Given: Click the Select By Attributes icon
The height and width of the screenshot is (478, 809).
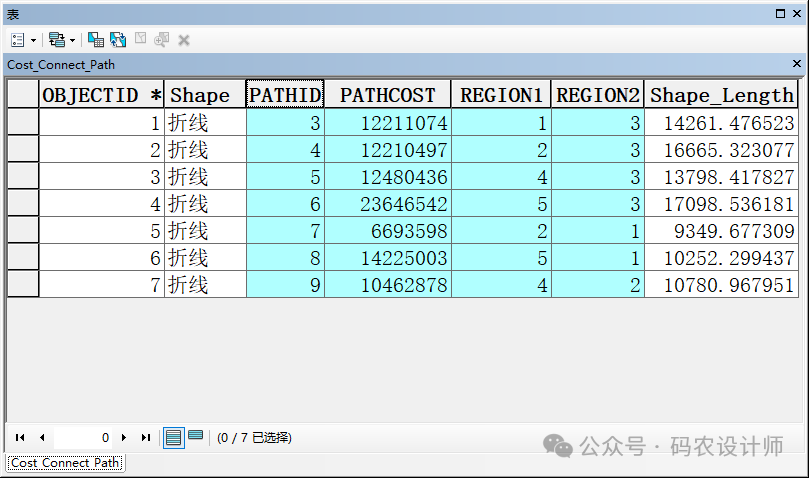Looking at the screenshot, I should click(96, 40).
